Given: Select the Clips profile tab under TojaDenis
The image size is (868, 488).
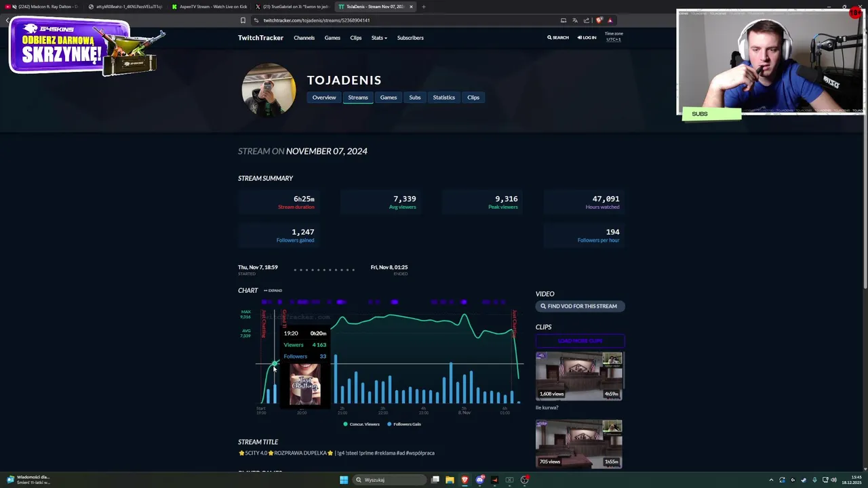Looking at the screenshot, I should coord(473,98).
